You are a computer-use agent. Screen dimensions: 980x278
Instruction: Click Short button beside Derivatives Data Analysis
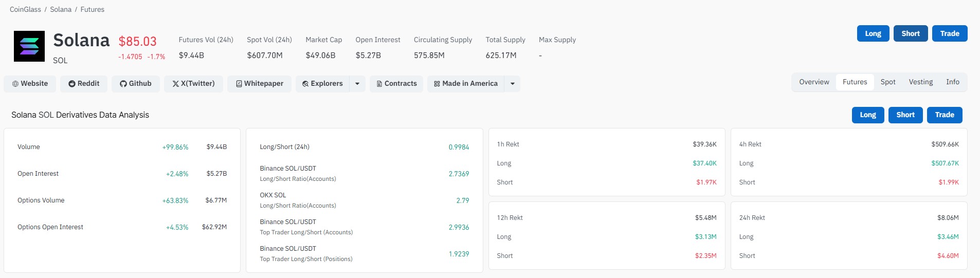pos(905,115)
